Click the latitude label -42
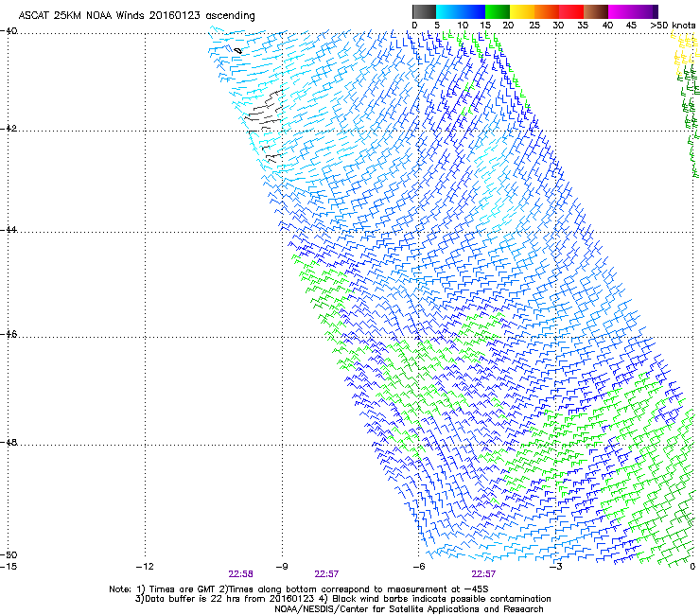 9,128
